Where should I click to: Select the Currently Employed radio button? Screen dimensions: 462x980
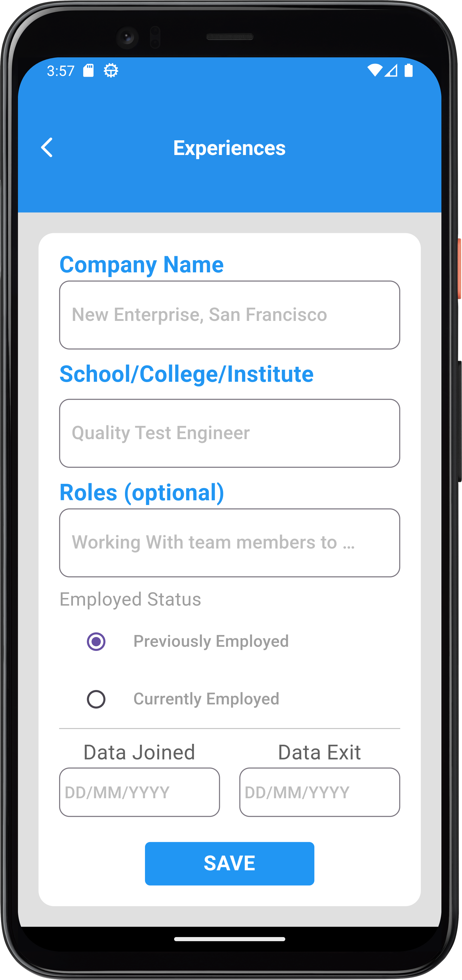pyautogui.click(x=96, y=699)
